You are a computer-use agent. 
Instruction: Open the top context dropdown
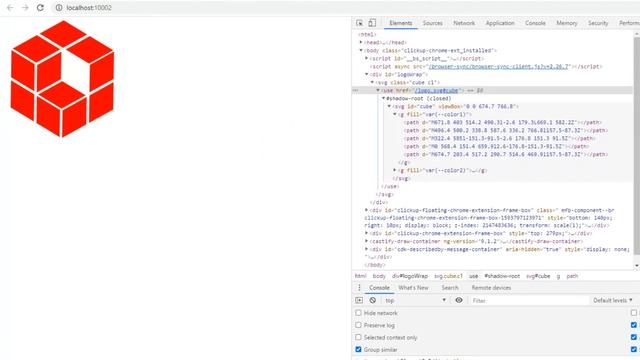pos(416,300)
